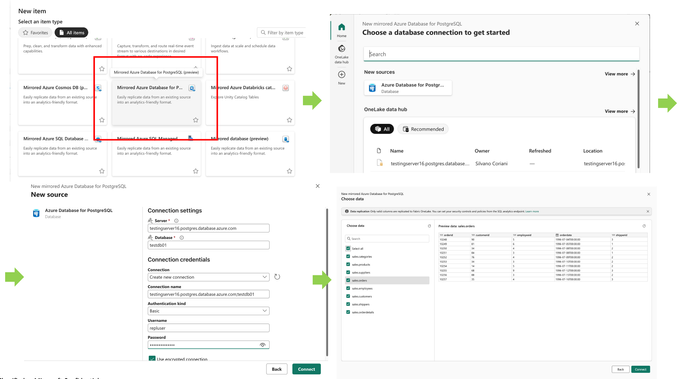Uncheck the sales.products table checkbox

[x=348, y=265]
